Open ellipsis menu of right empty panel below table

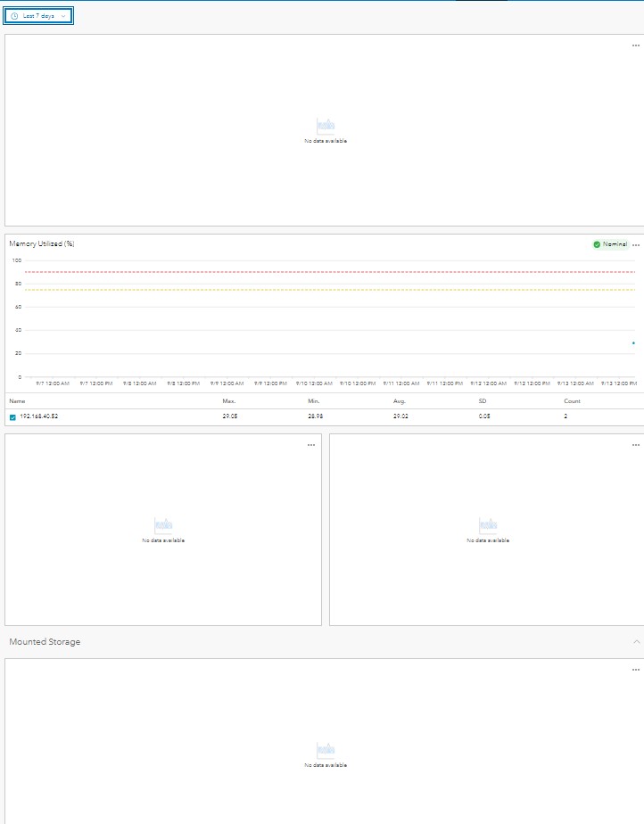click(636, 445)
